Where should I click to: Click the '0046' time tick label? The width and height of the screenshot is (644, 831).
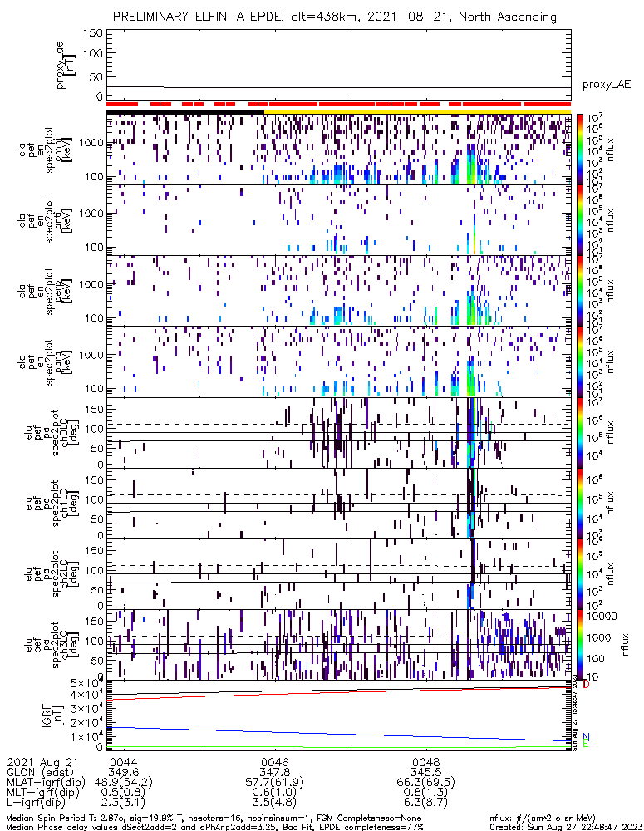(x=274, y=763)
